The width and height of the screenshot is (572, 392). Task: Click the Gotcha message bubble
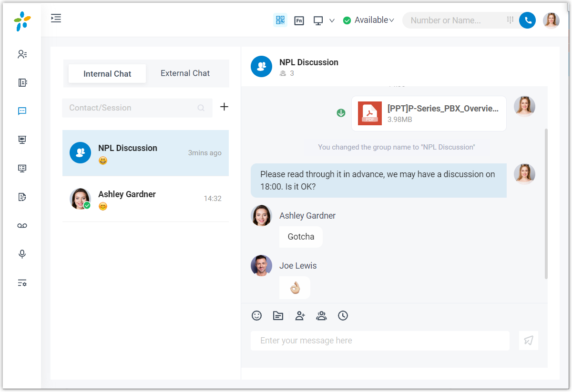(x=301, y=237)
